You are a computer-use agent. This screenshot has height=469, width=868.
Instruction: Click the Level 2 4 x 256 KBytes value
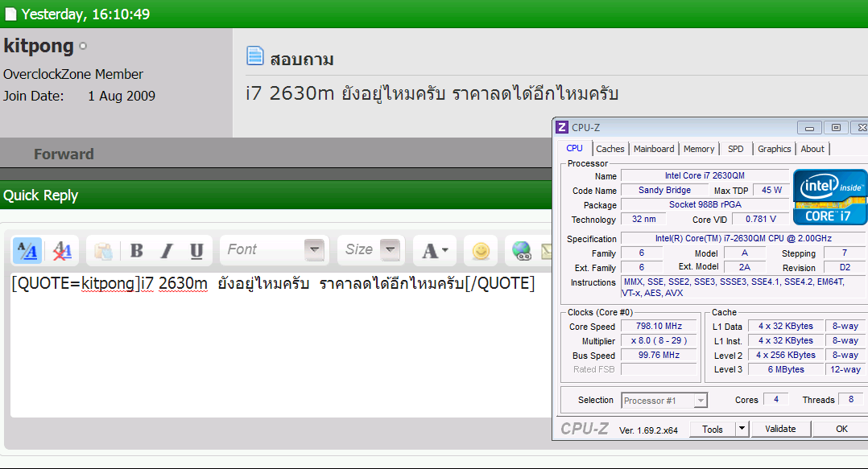tap(786, 355)
